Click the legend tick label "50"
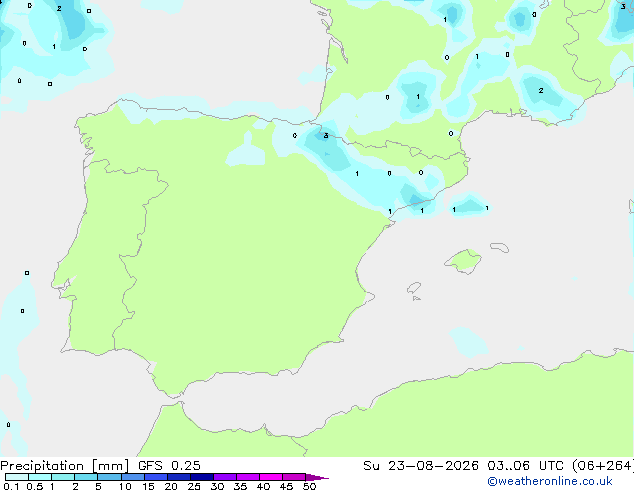The image size is (634, 490). tap(309, 486)
